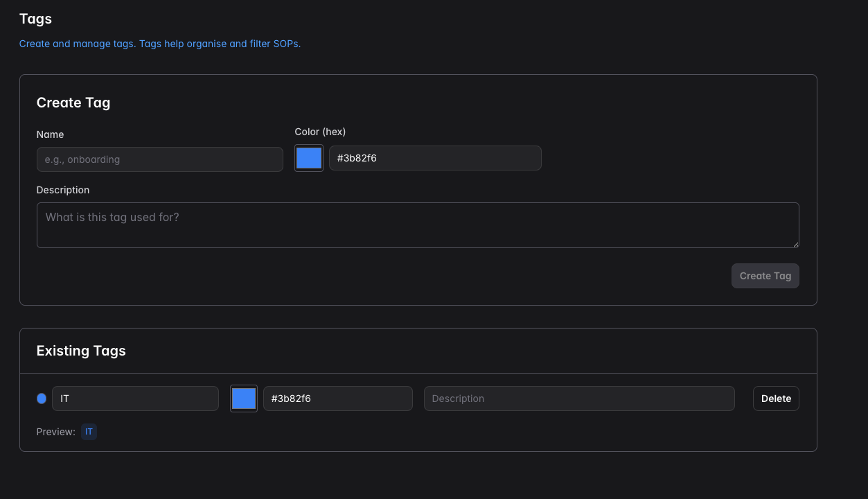Click the Create Tag section heading
Screen dimensions: 868x499
pos(73,103)
